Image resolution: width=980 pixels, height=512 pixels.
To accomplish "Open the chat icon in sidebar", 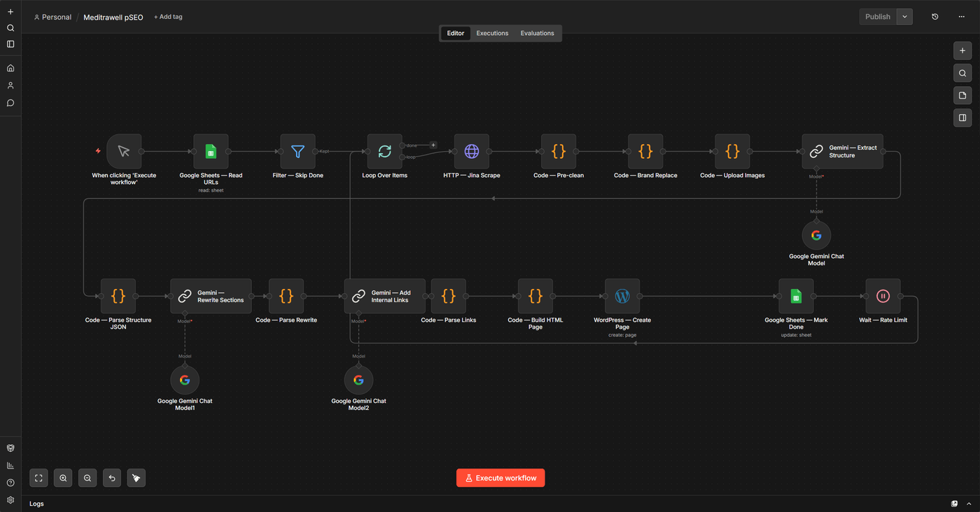I will tap(10, 103).
